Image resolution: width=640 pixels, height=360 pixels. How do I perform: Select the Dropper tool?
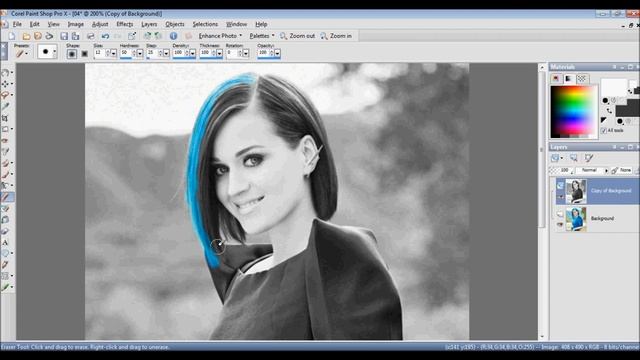pyautogui.click(x=5, y=107)
